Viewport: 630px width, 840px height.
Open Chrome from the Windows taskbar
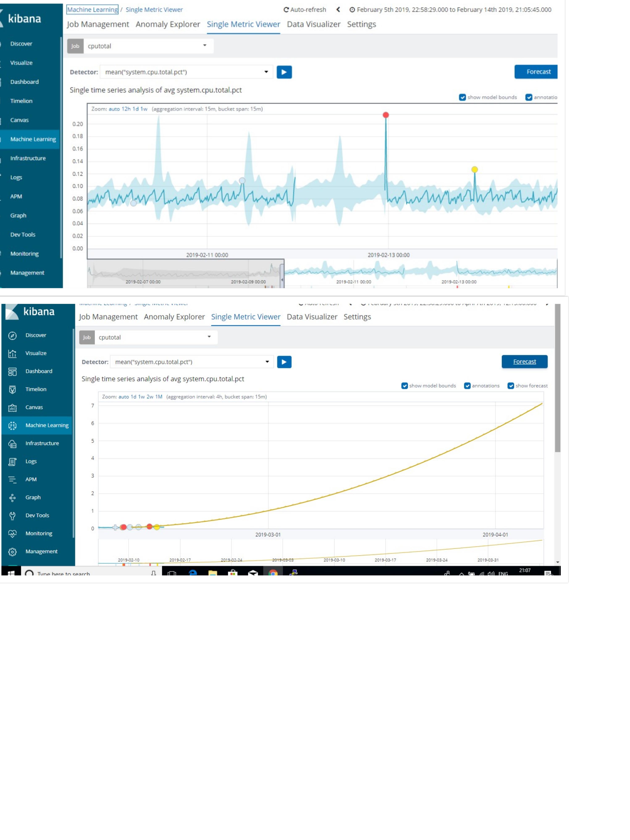click(273, 573)
